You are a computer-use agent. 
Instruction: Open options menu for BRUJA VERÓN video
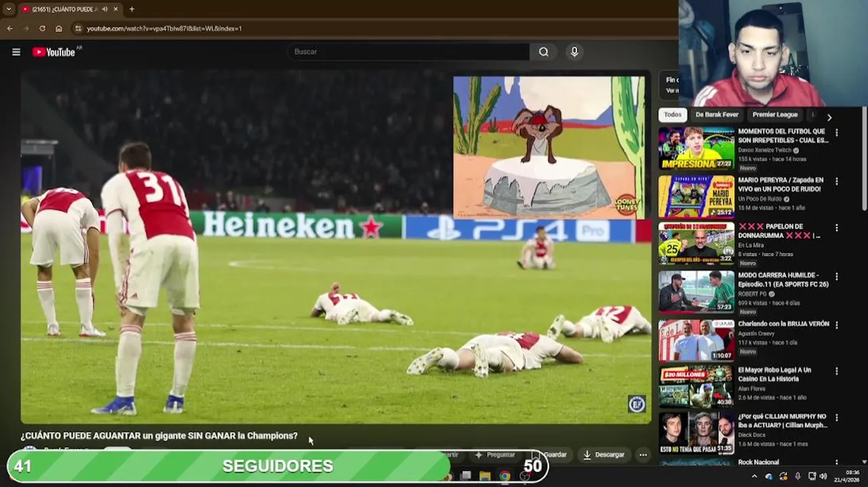click(x=837, y=325)
